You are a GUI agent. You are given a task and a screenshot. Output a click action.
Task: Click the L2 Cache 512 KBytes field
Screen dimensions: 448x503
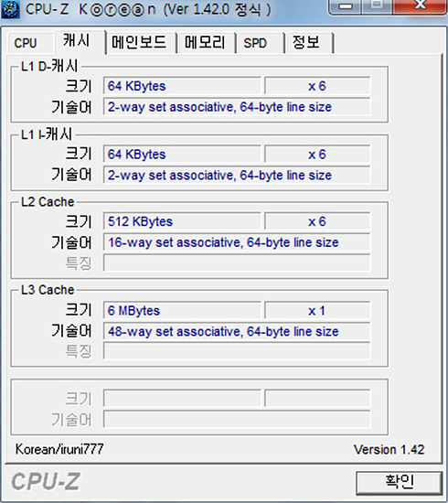182,221
